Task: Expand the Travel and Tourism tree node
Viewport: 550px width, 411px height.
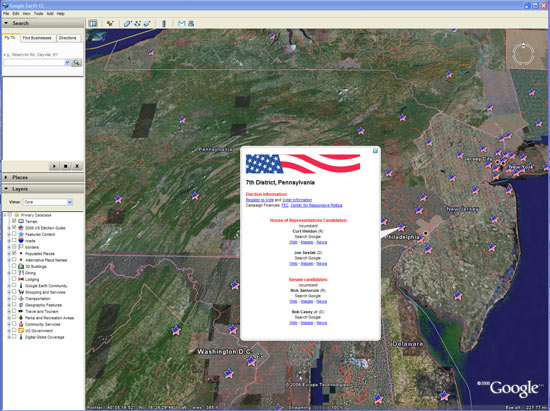Action: (9, 311)
